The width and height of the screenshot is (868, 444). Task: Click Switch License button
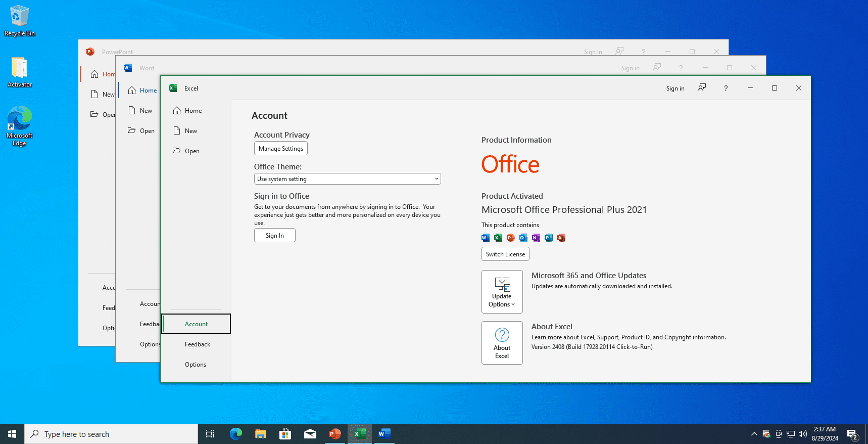tap(505, 254)
